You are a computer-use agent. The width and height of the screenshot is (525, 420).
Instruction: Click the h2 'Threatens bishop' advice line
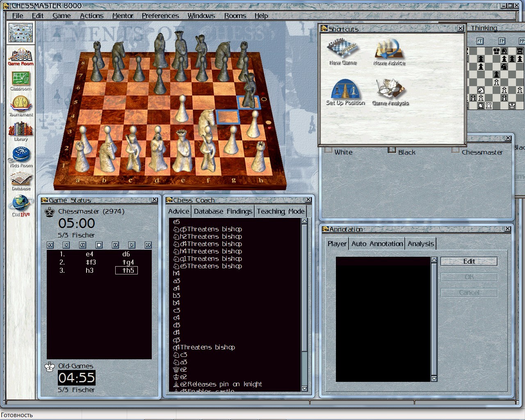point(208,237)
